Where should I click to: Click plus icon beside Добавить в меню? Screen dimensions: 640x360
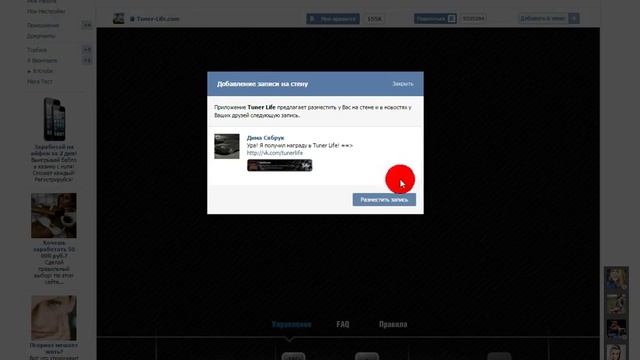(574, 18)
